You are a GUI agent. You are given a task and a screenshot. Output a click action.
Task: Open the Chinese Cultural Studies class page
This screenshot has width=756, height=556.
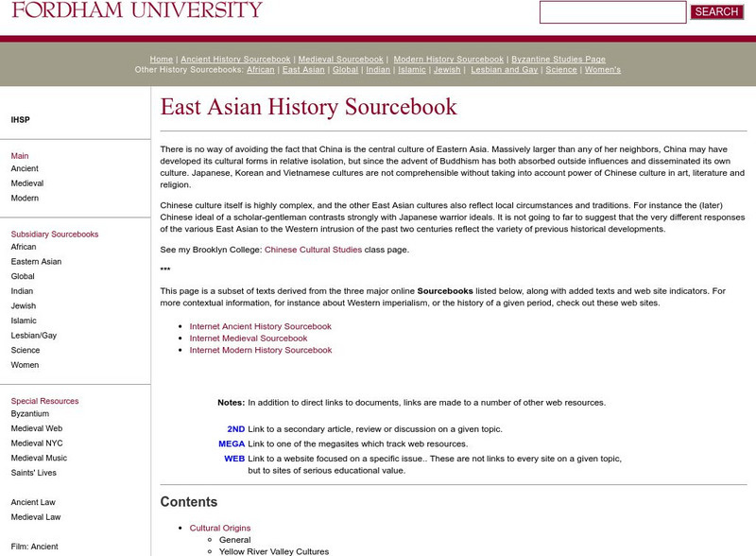coord(313,252)
